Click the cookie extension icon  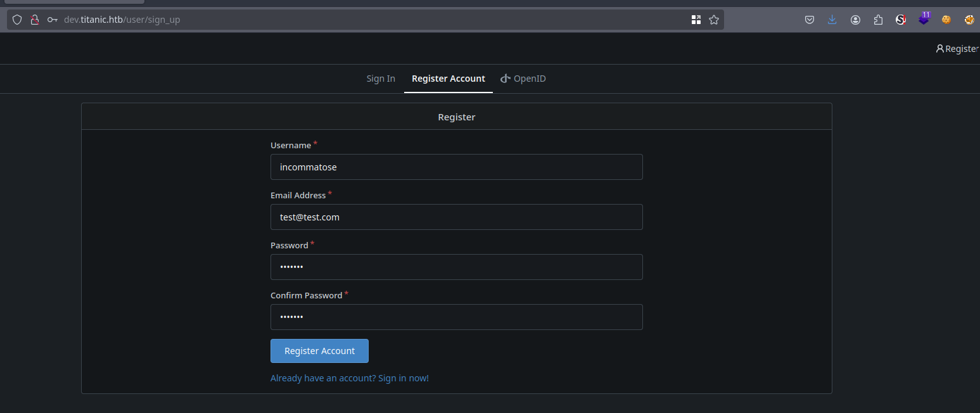click(x=946, y=20)
